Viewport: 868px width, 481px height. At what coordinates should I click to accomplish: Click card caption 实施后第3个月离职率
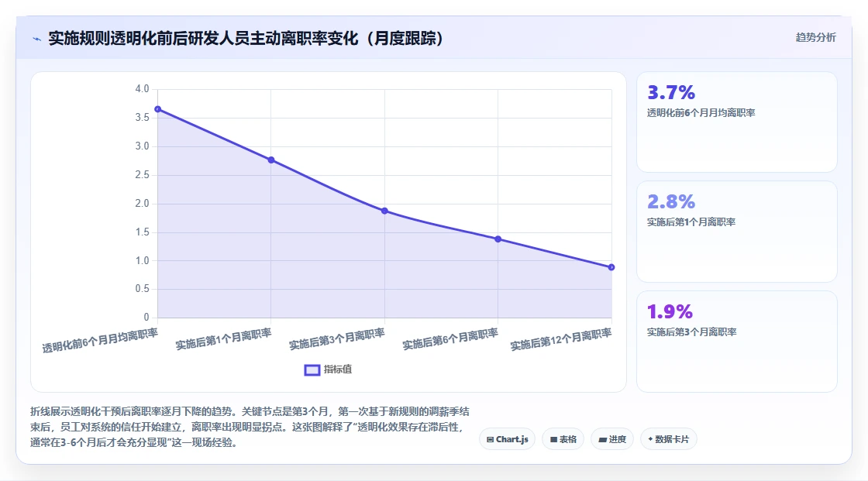click(x=691, y=332)
